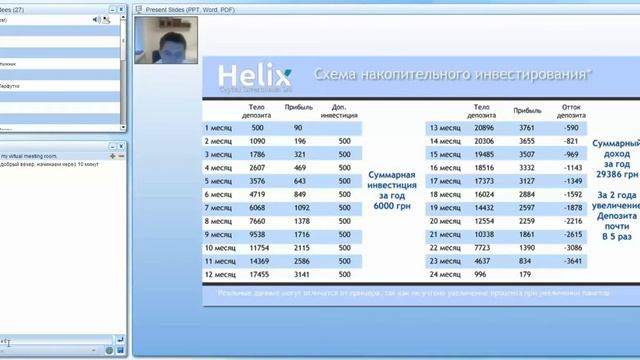Click the deposit value '4719' in month 6
This screenshot has width=640, height=360.
click(257, 194)
